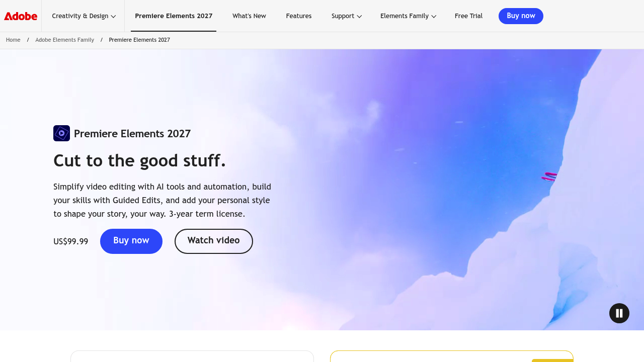This screenshot has height=362, width=644.
Task: Click the Watch video button
Action: coord(214,241)
